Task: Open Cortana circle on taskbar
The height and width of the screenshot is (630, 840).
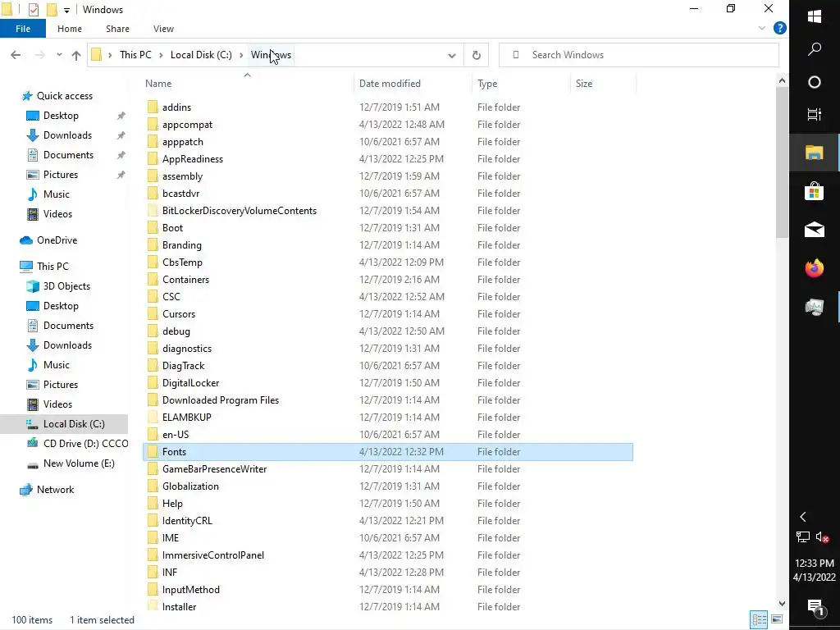Action: pos(815,82)
